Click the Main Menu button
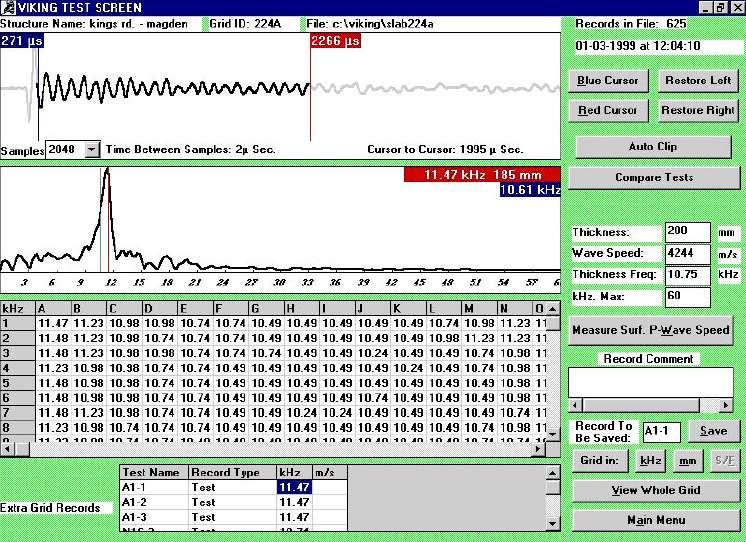The height and width of the screenshot is (542, 746). click(x=656, y=521)
